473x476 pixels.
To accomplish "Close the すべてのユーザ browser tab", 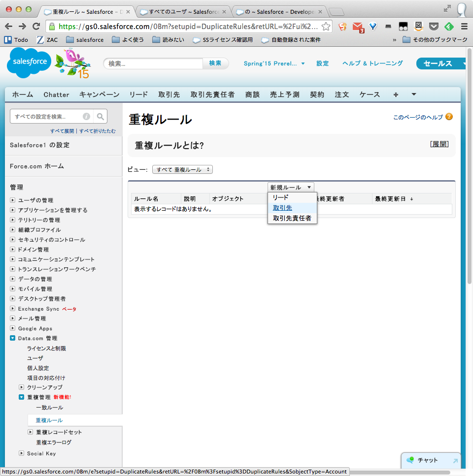I will pyautogui.click(x=224, y=12).
